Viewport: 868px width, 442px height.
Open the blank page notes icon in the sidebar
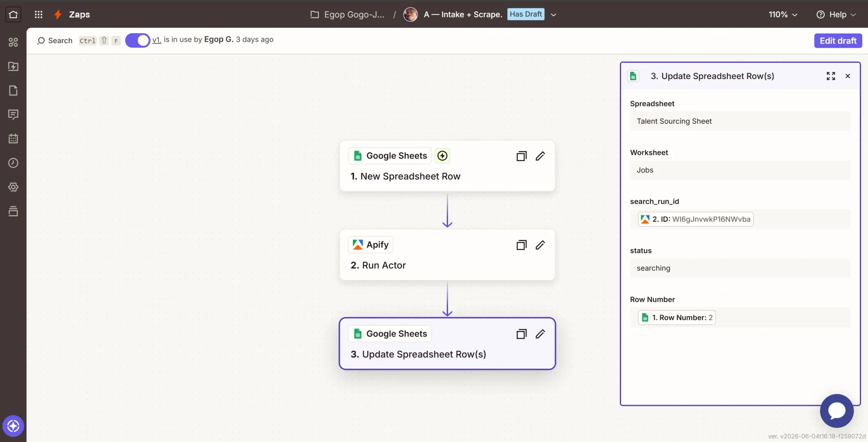click(x=13, y=90)
